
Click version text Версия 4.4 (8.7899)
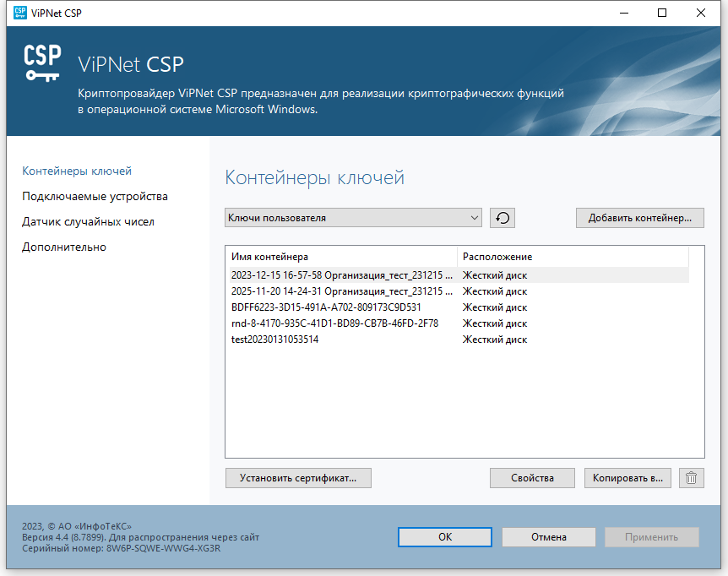click(64, 537)
